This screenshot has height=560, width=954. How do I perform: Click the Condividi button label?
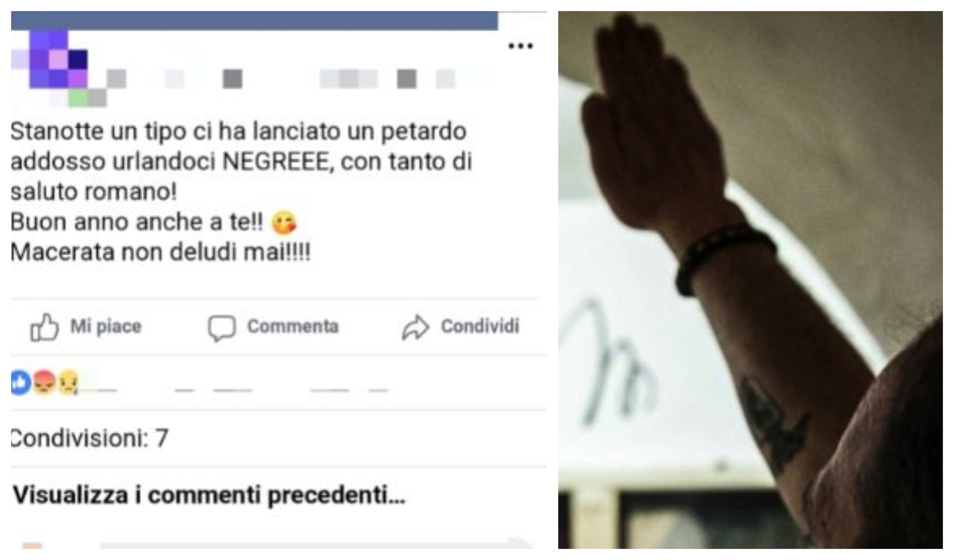click(480, 327)
